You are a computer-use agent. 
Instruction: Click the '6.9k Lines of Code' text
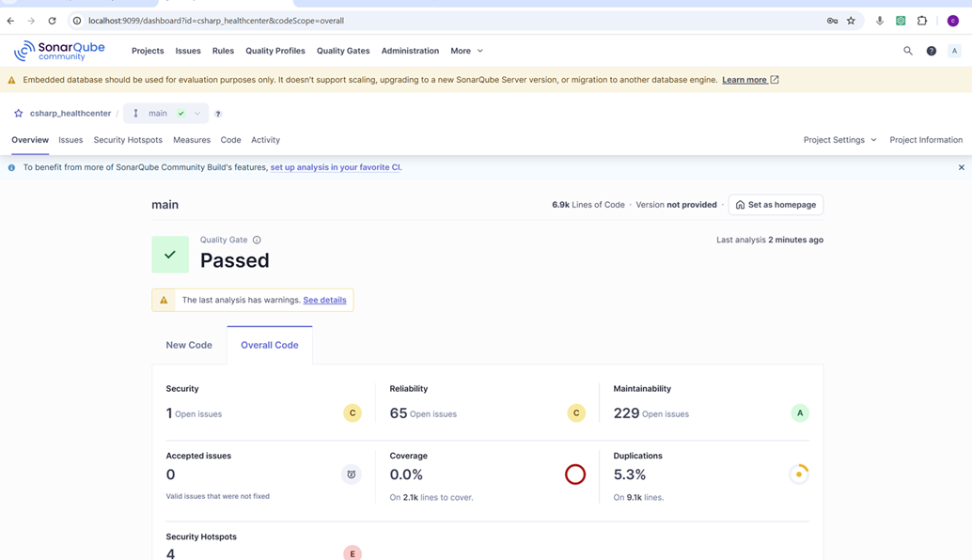tap(588, 205)
